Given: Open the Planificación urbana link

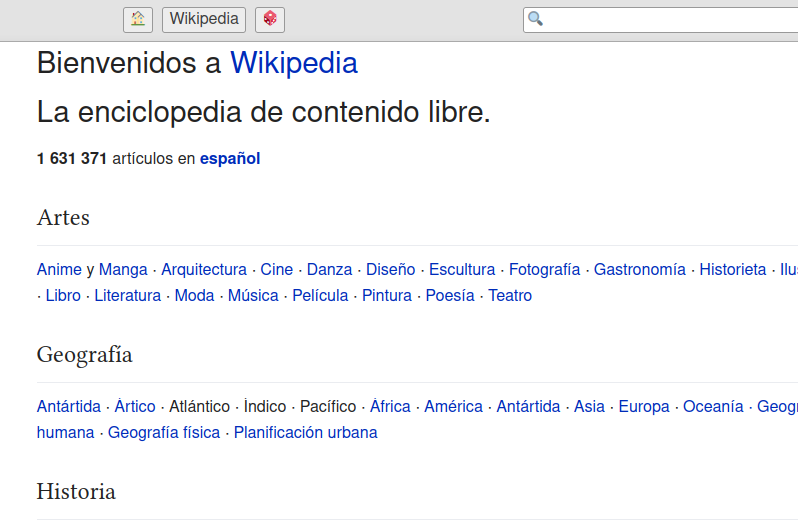Looking at the screenshot, I should tap(305, 432).
